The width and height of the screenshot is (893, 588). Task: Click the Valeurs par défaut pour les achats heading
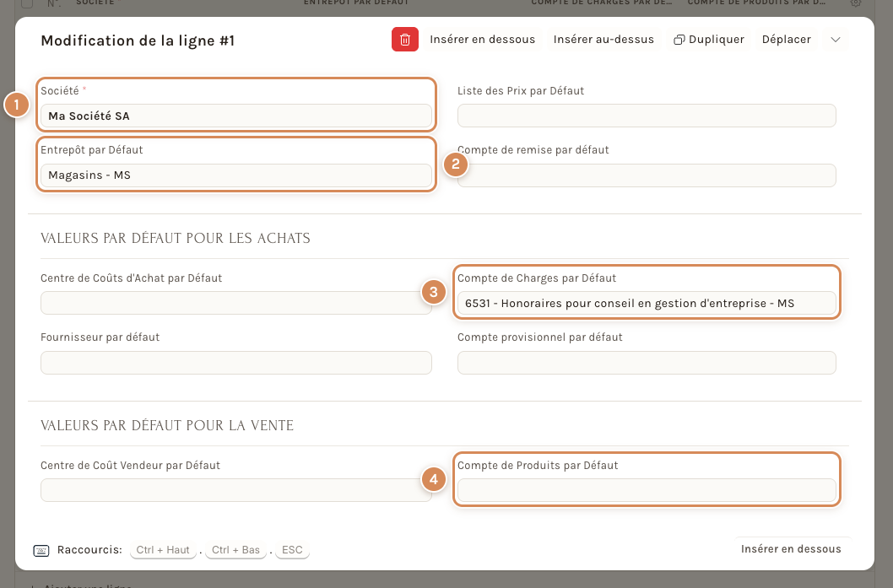[x=176, y=238]
